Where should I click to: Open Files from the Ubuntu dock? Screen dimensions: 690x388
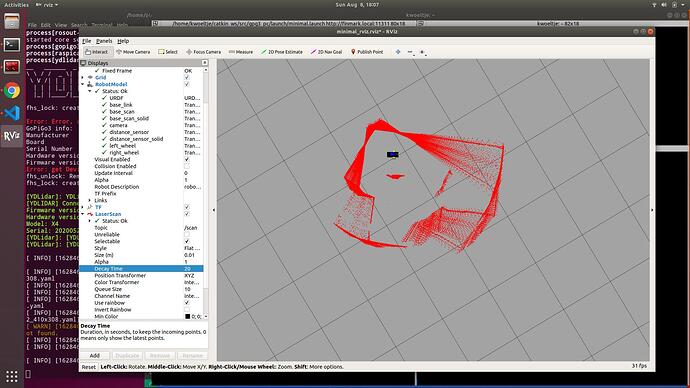[x=12, y=21]
